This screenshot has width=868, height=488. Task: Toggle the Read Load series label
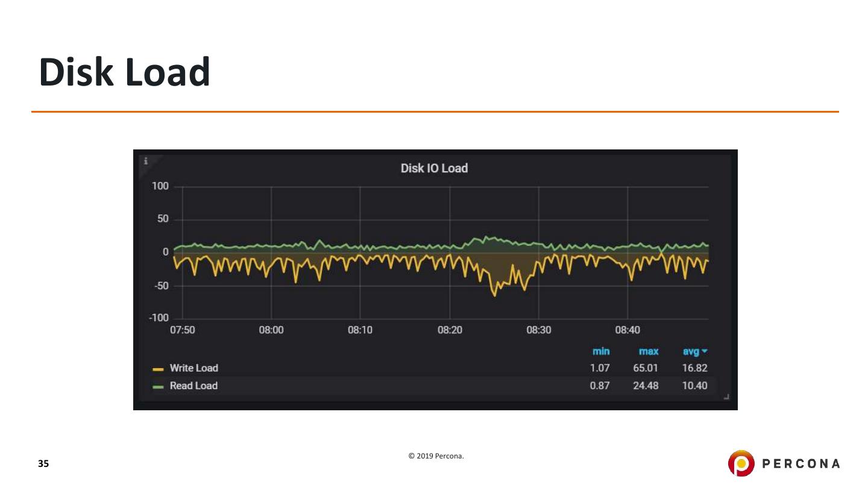point(193,386)
